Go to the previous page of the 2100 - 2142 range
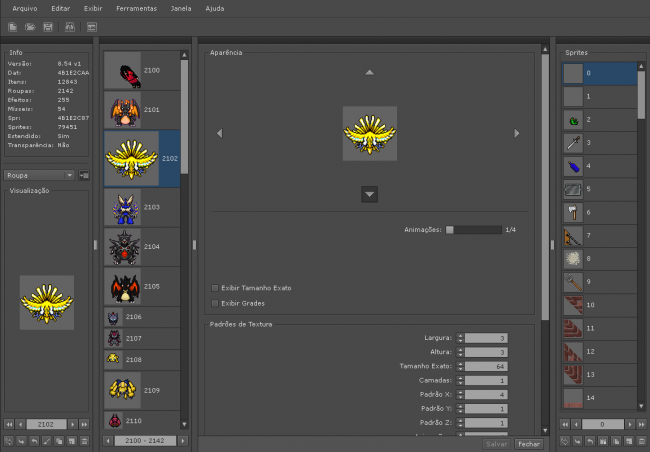The height and width of the screenshot is (452, 650). click(108, 440)
